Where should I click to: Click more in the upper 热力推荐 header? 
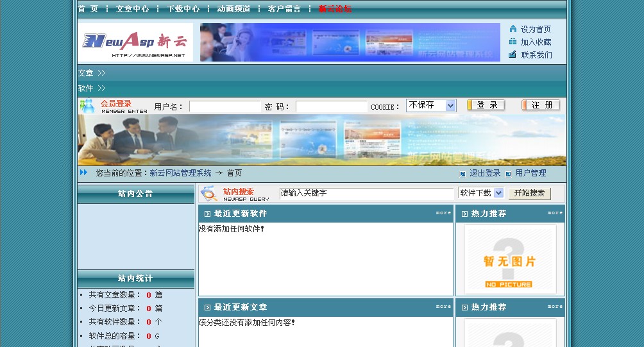[555, 213]
